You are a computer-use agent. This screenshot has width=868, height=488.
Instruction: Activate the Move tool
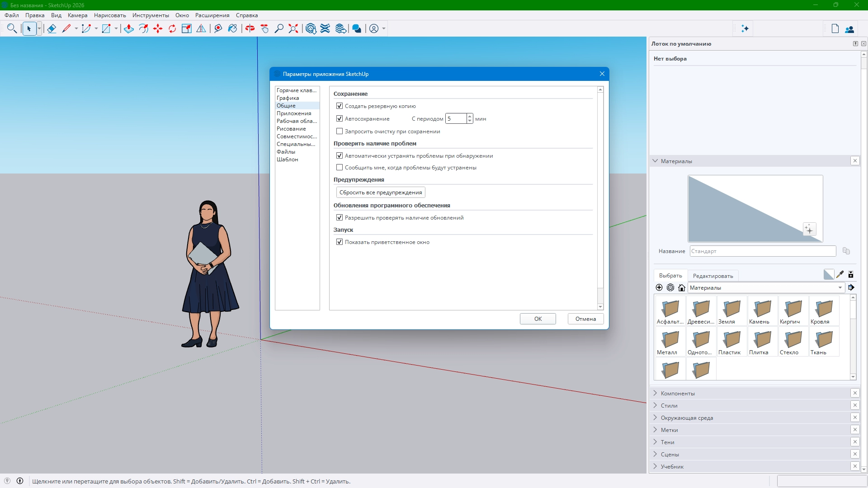tap(158, 29)
